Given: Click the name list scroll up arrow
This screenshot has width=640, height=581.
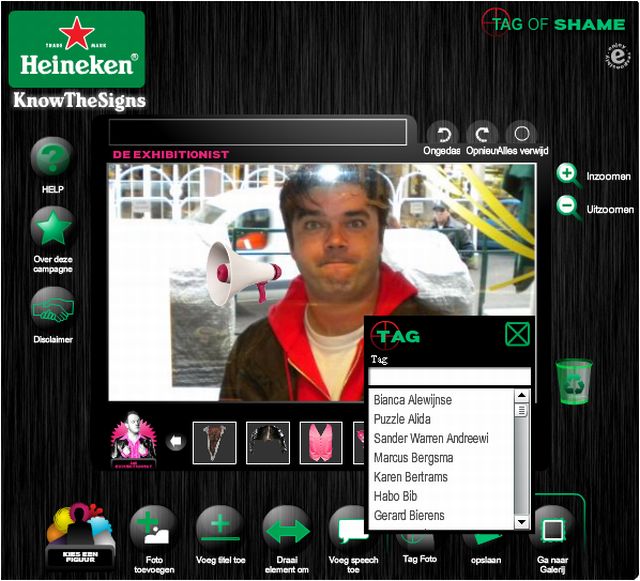Looking at the screenshot, I should 521,395.
